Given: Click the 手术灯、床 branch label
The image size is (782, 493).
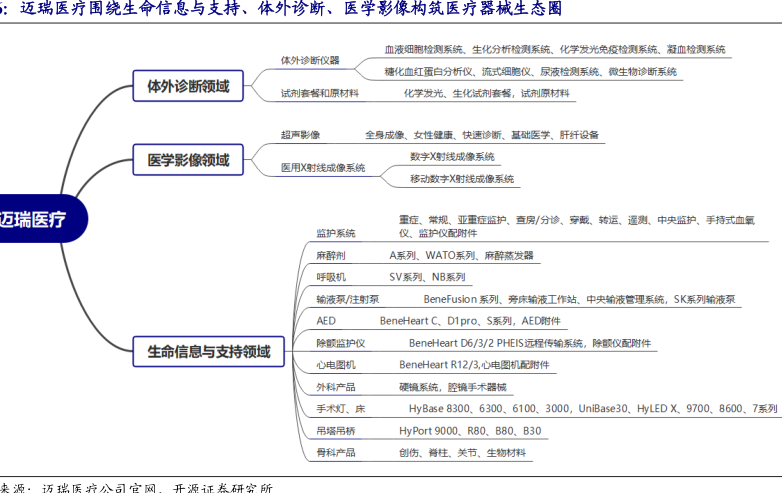Looking at the screenshot, I should [x=341, y=409].
